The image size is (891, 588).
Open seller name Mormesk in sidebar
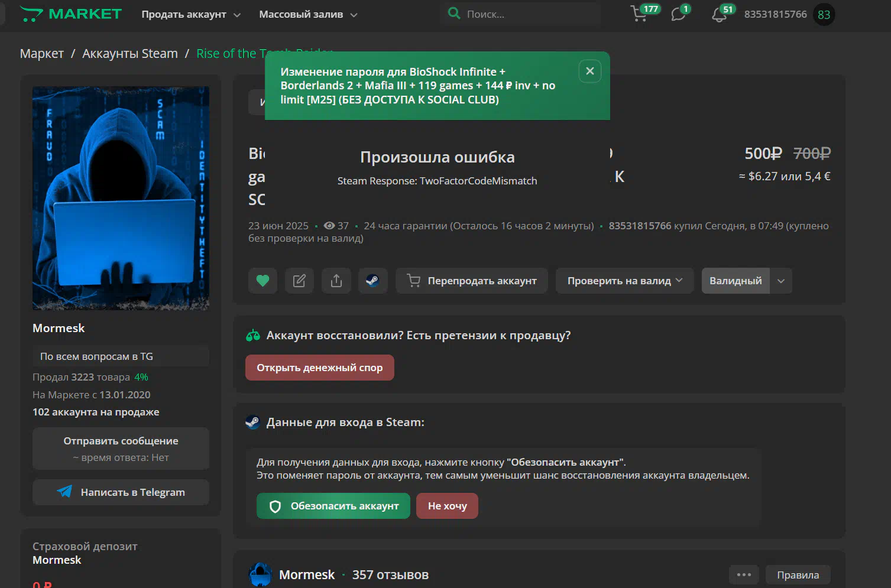59,328
